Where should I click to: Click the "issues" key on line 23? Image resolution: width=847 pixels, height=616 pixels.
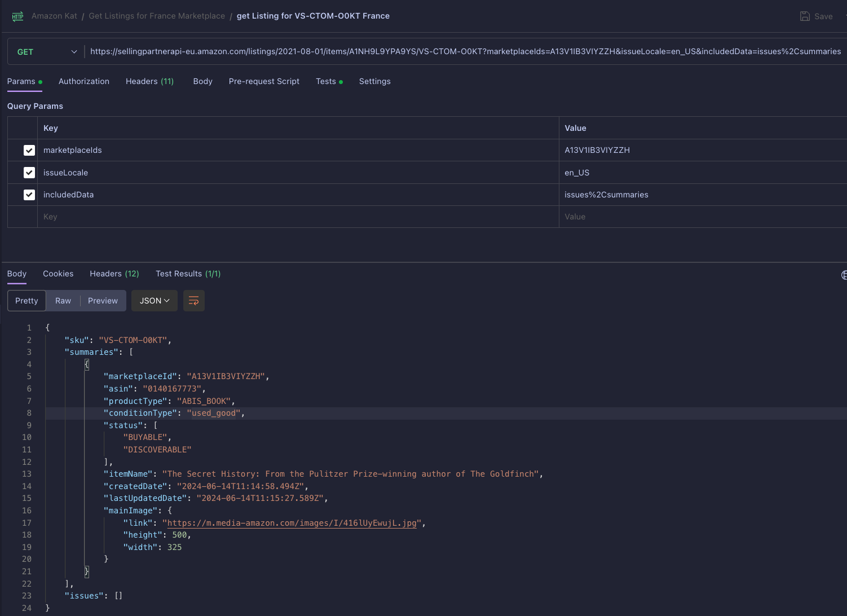pos(84,596)
